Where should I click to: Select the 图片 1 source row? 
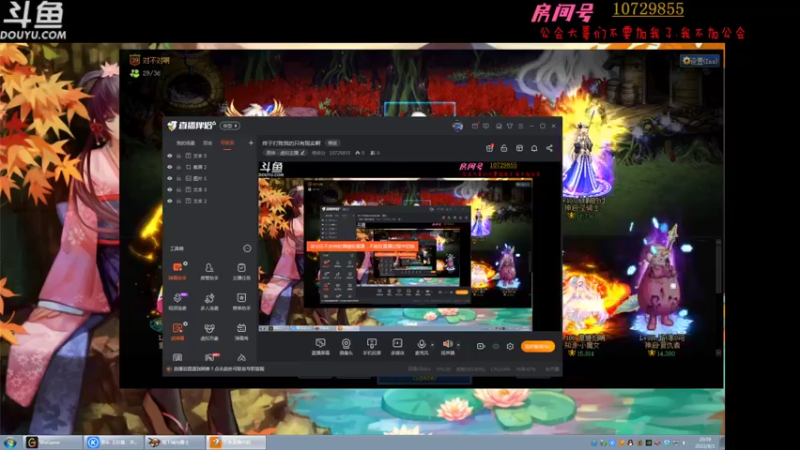pos(208,178)
